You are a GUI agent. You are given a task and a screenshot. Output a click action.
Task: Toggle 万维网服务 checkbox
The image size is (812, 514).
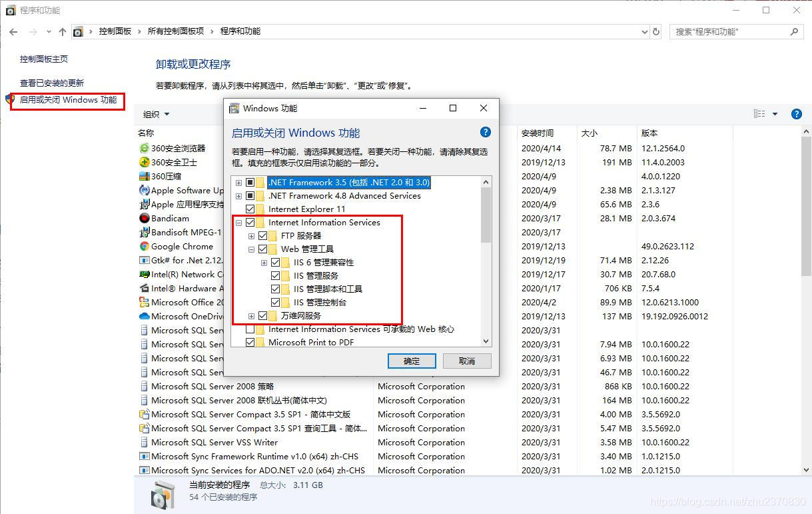point(263,315)
